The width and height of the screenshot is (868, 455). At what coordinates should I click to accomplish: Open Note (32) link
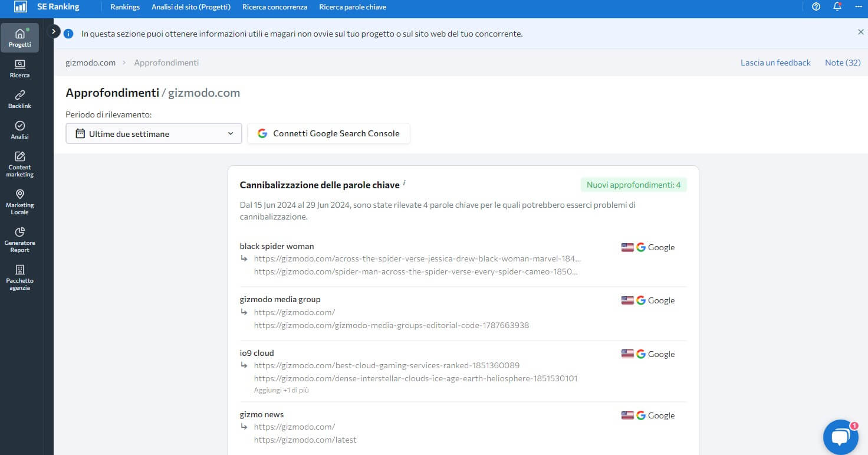pos(843,63)
